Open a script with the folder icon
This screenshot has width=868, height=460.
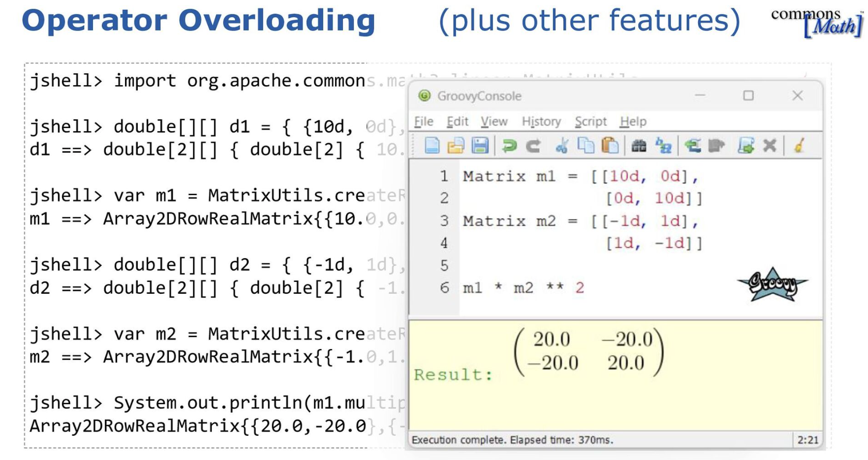455,146
